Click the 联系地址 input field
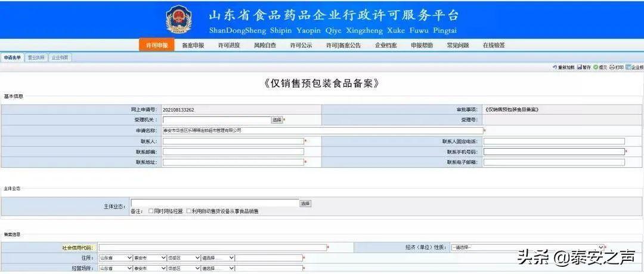The image size is (644, 274). tap(233, 162)
